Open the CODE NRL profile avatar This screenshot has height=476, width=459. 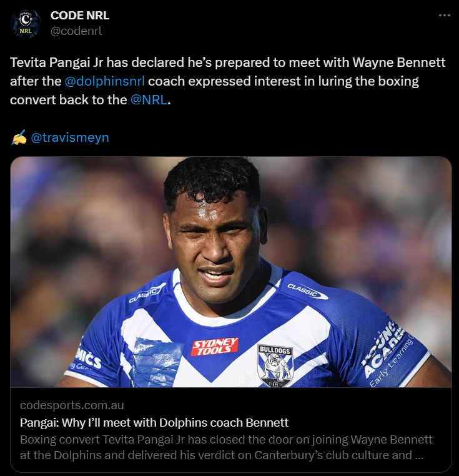[x=26, y=23]
